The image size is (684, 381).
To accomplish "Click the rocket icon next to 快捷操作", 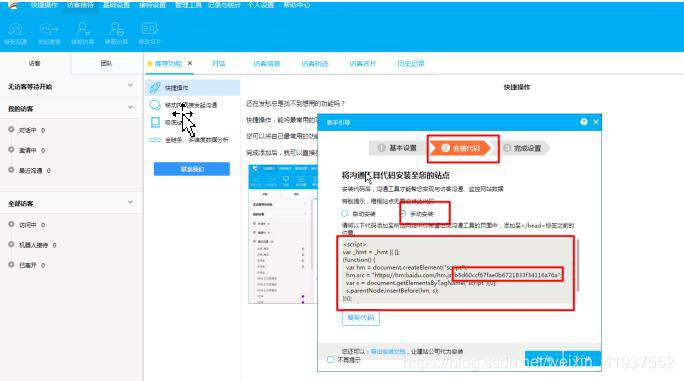I will click(x=155, y=87).
